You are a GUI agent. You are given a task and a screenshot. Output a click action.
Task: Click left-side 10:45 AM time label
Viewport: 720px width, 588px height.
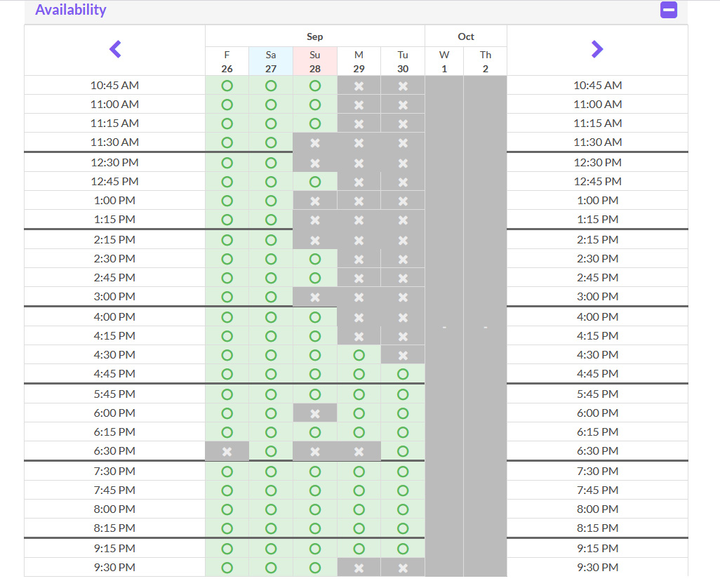115,86
